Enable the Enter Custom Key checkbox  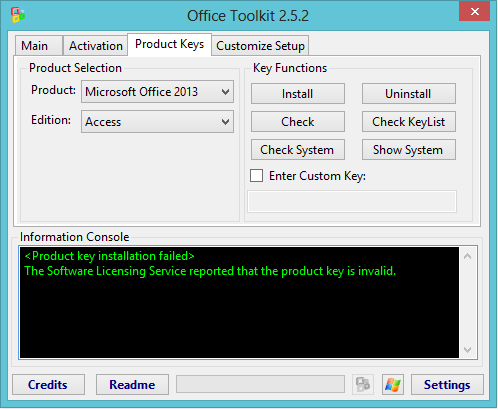(256, 175)
